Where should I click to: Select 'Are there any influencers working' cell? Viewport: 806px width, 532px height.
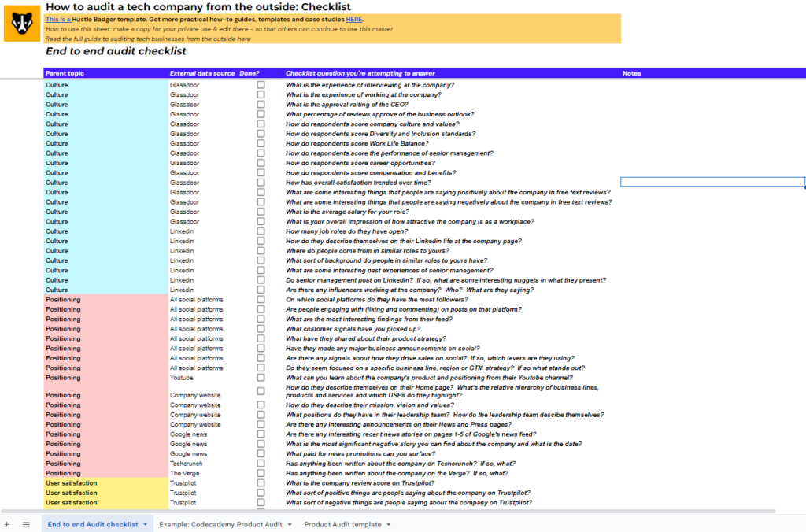coord(409,290)
